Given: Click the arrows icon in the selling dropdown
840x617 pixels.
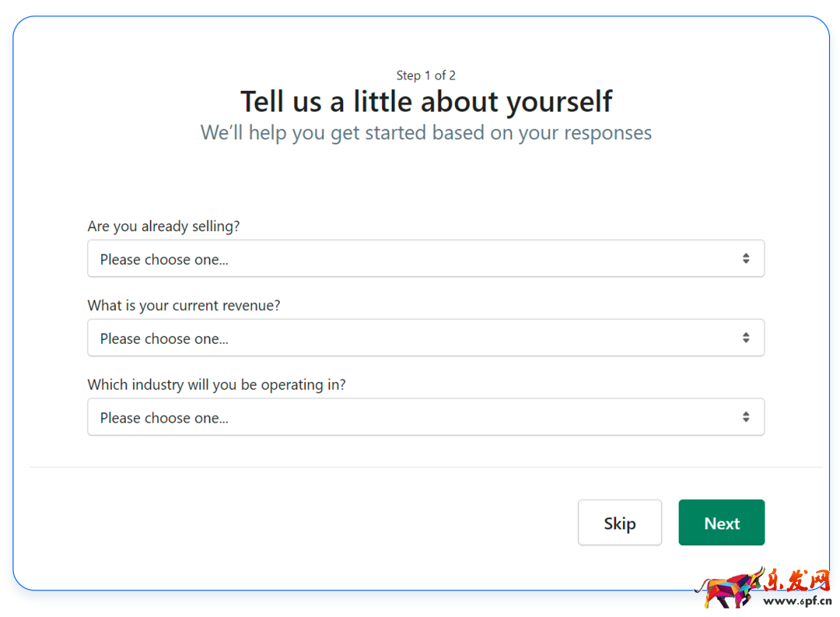Looking at the screenshot, I should [746, 258].
